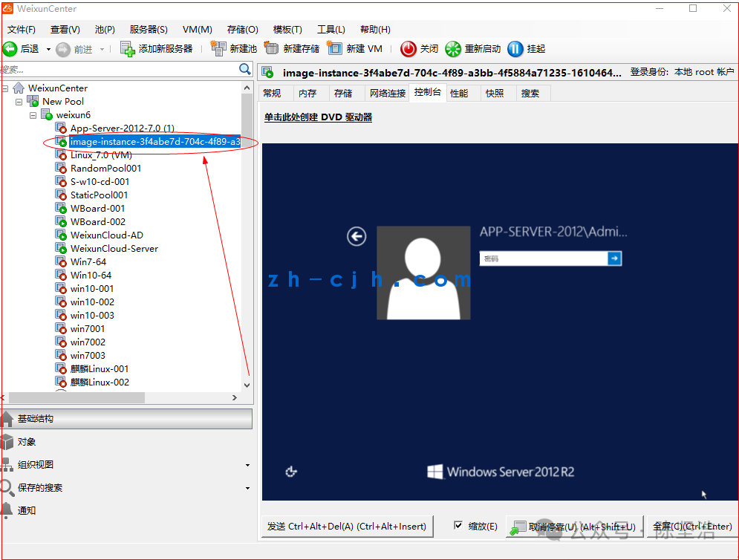
Task: Click the green Reboot (重新启动) icon
Action: tap(453, 48)
